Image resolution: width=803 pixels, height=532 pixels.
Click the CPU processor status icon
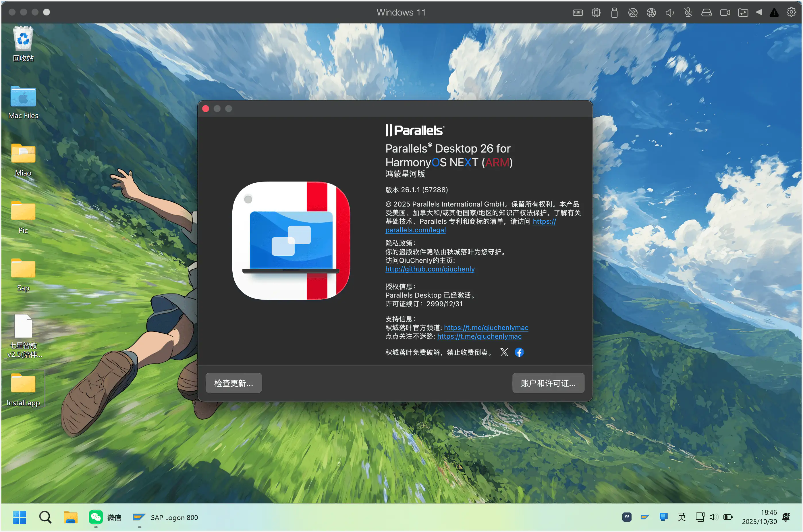596,12
